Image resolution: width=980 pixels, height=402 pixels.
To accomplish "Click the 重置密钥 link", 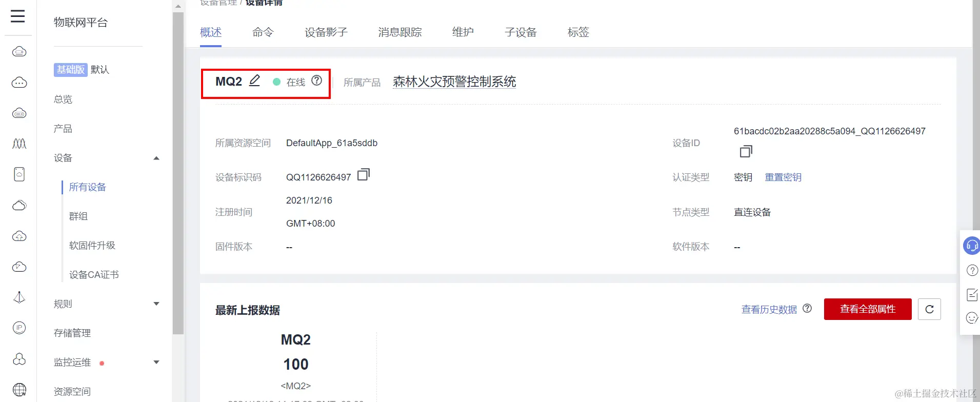I will click(783, 177).
